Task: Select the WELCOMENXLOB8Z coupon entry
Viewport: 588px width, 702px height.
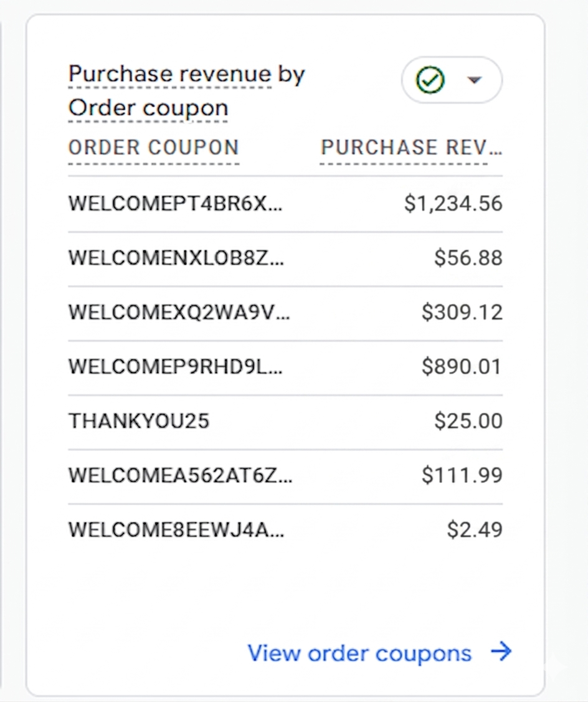Action: (176, 257)
